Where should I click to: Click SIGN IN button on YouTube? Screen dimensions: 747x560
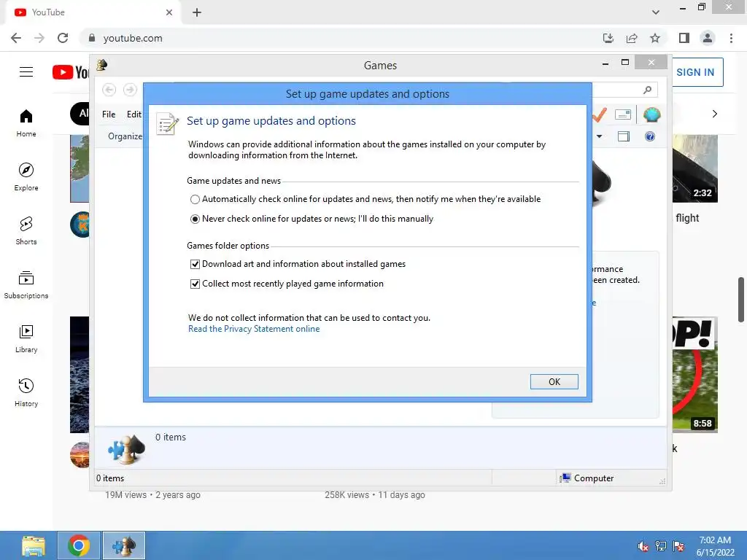tap(697, 72)
